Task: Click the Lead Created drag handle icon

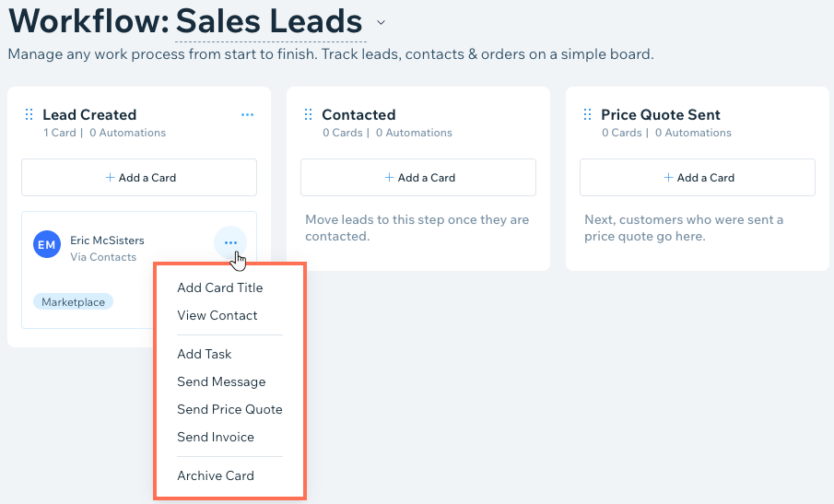Action: (29, 114)
